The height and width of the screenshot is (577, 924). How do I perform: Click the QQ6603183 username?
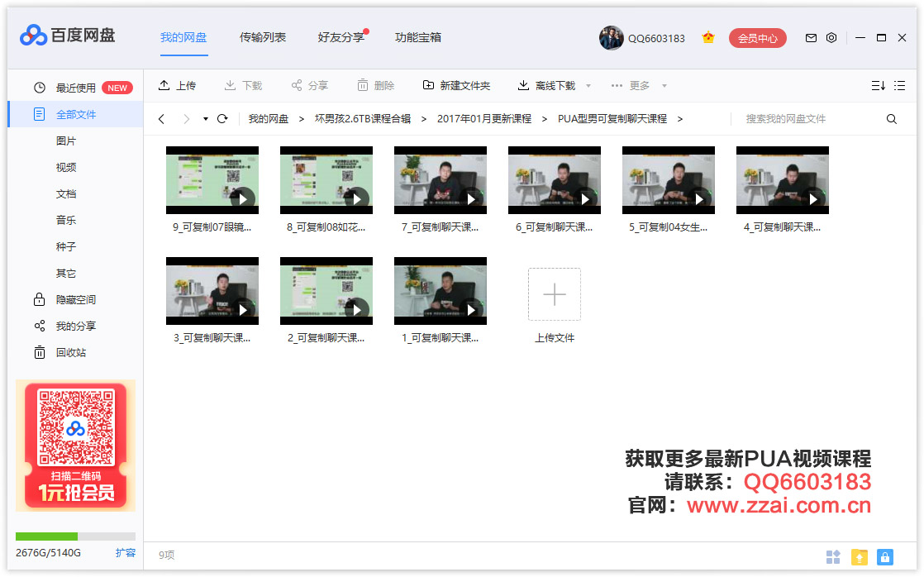pos(656,38)
